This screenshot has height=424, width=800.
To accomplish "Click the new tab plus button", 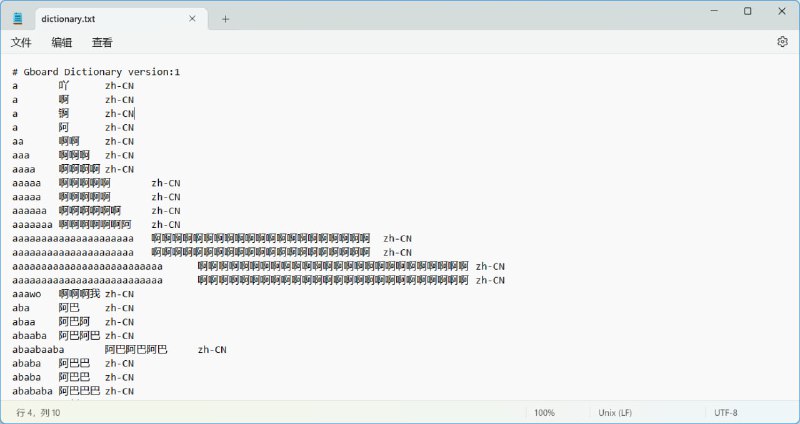I will [225, 18].
